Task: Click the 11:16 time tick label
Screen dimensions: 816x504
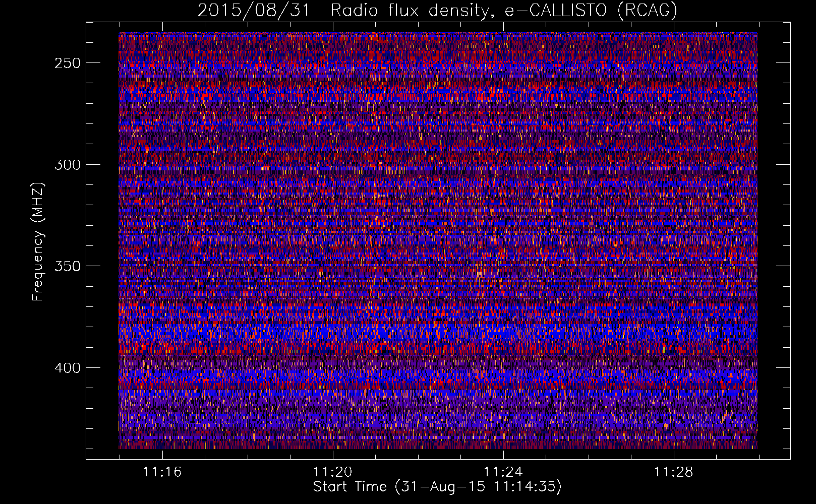Action: coord(162,472)
